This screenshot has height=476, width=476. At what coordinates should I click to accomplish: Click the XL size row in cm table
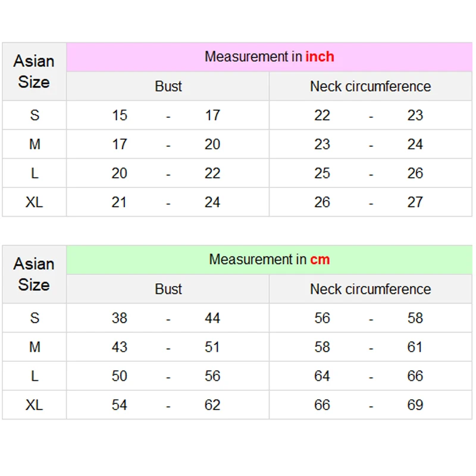pyautogui.click(x=35, y=405)
